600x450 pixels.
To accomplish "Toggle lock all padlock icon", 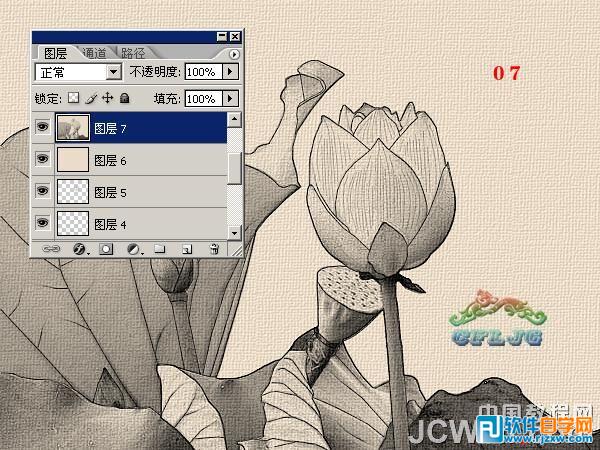I will coord(124,98).
